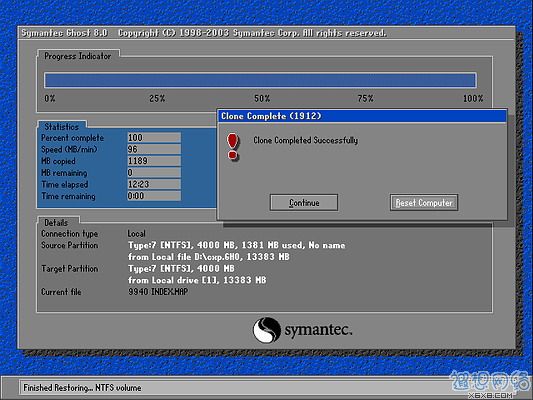533x400 pixels.
Task: Select the MB copied value 1189
Action: click(154, 161)
